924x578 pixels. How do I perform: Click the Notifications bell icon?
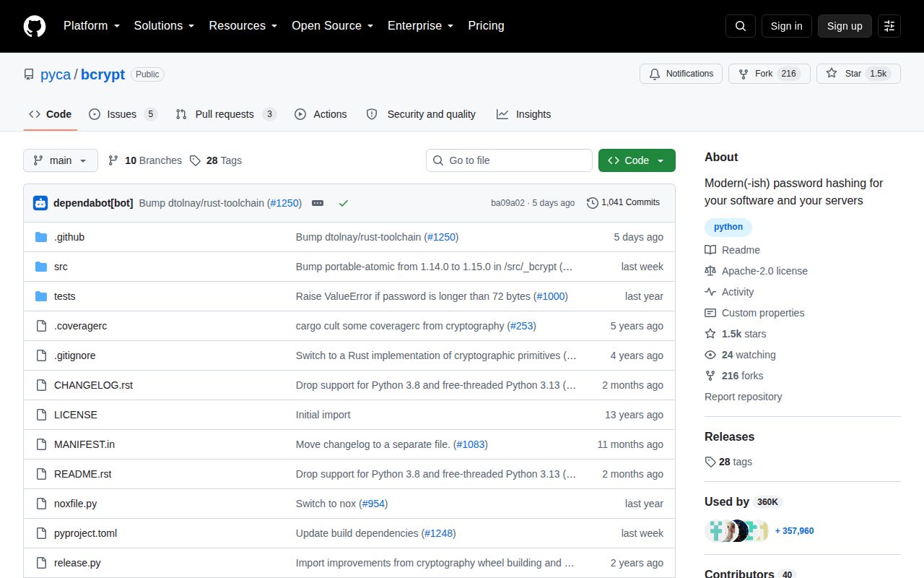655,74
